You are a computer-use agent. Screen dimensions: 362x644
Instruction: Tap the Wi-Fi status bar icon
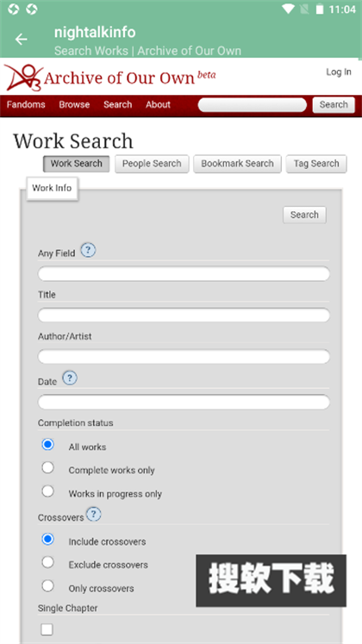tap(289, 9)
